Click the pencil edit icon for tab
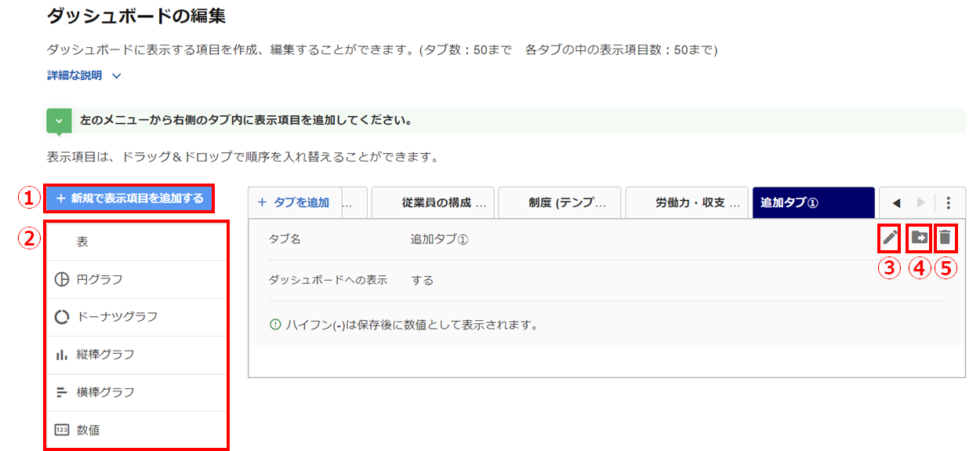 coord(889,237)
